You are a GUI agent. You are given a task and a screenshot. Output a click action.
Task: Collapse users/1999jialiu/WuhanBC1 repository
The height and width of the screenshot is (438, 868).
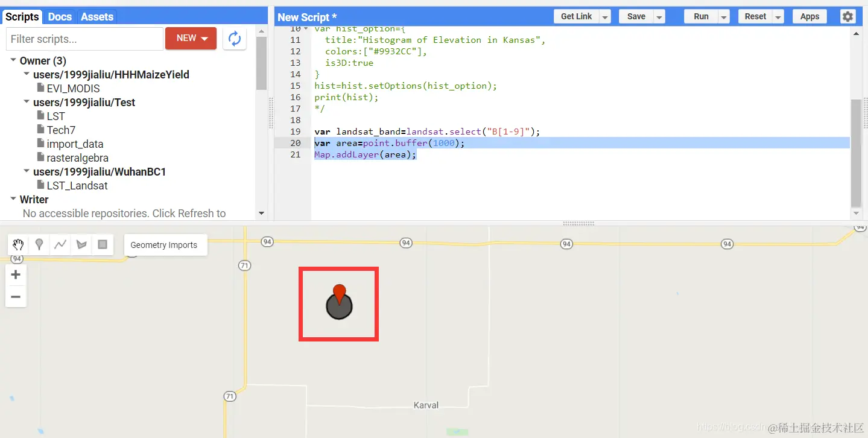[x=27, y=171]
